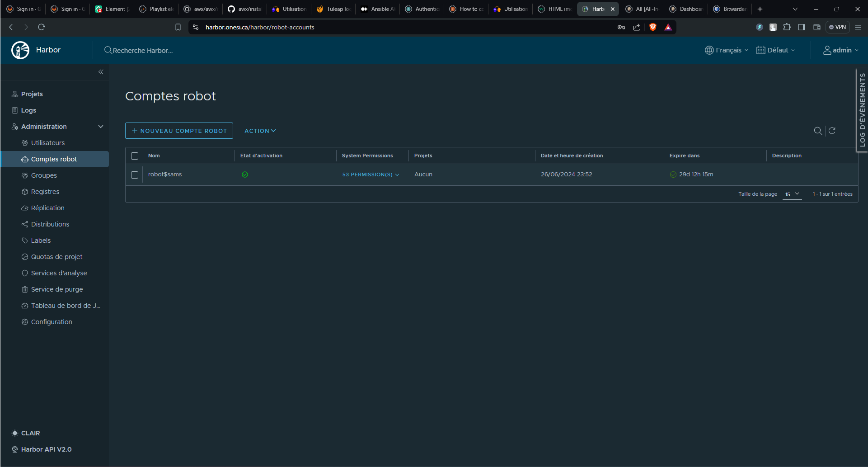
Task: Open the admin user menu
Action: (x=841, y=50)
